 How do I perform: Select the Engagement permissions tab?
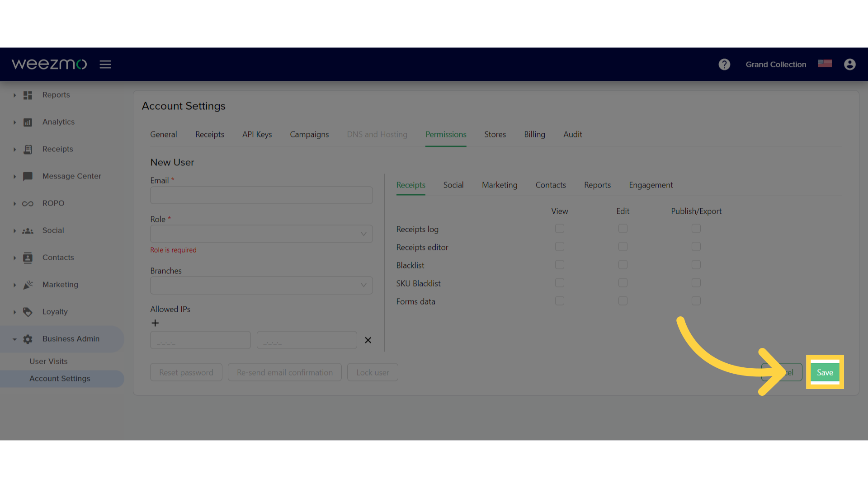(651, 185)
